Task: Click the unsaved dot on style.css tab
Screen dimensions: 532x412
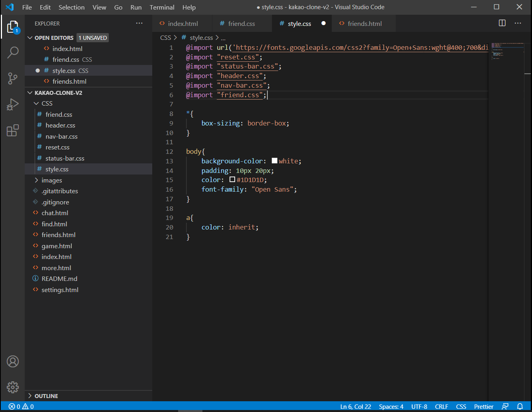Action: point(324,23)
